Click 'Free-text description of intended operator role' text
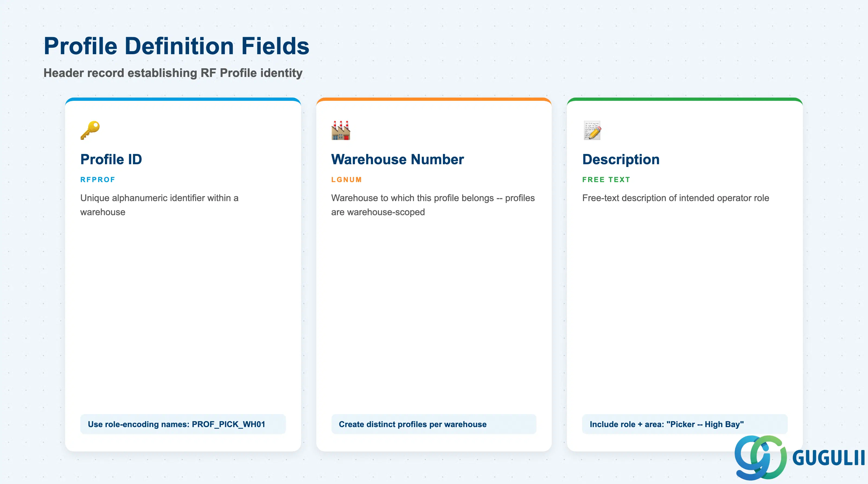 click(x=675, y=198)
